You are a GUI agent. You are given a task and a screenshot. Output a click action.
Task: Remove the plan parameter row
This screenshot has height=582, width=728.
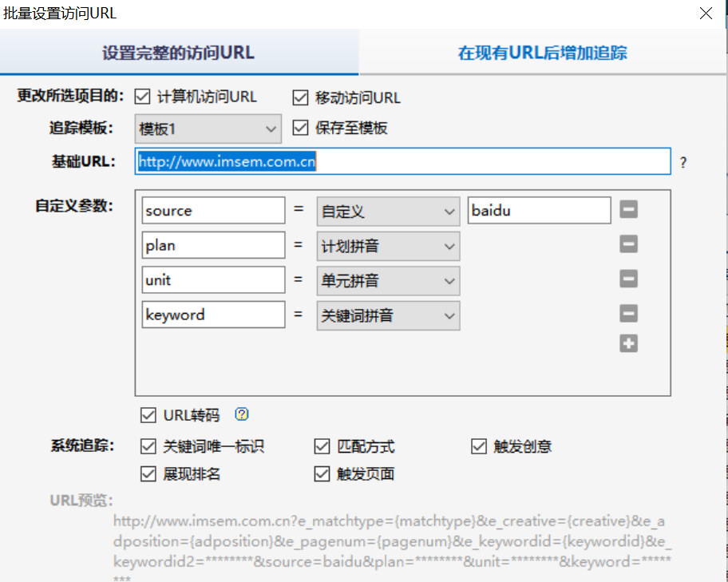click(628, 244)
